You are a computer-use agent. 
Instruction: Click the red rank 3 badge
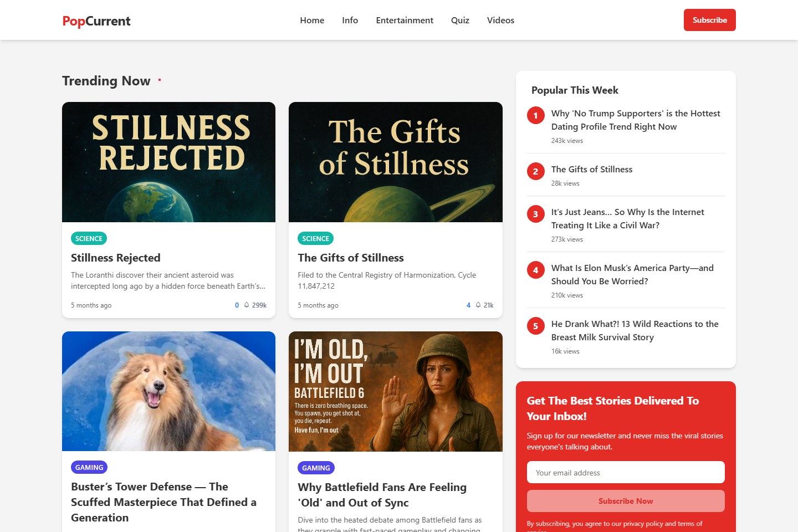[535, 214]
